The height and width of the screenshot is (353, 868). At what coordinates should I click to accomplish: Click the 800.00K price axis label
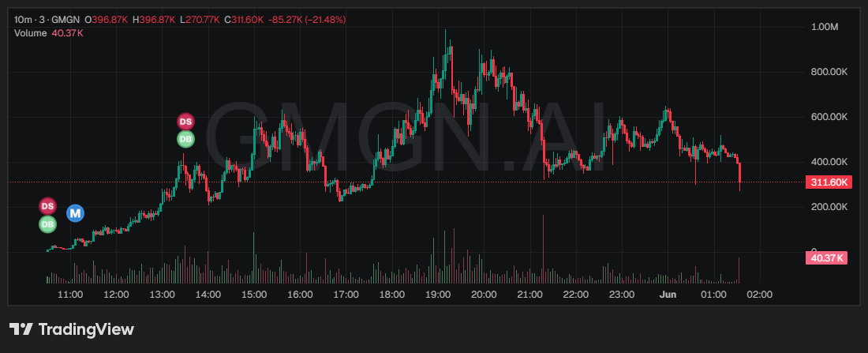coord(829,72)
